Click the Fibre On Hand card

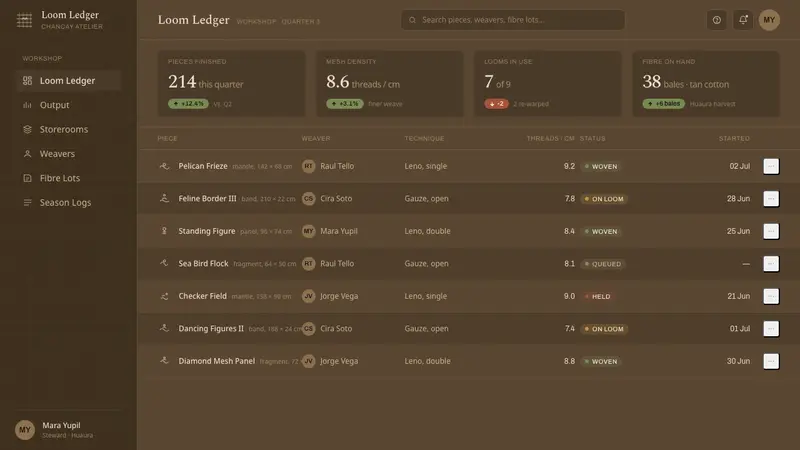click(x=706, y=84)
